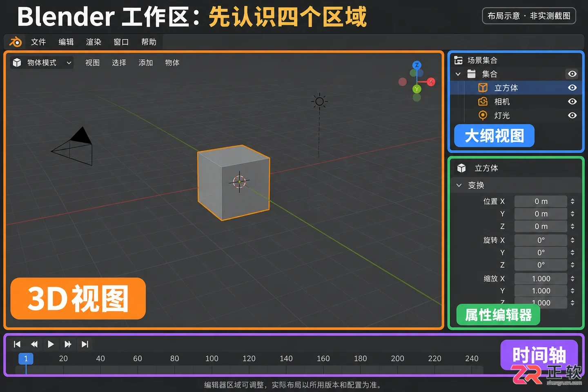Select 立方体 row in the outliner

516,88
